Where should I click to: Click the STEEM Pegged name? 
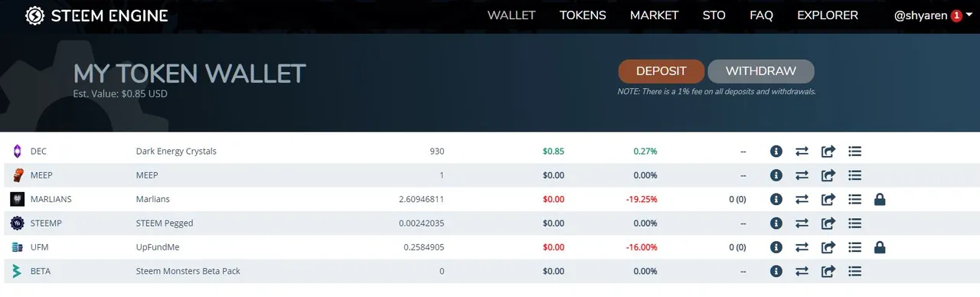pos(165,224)
